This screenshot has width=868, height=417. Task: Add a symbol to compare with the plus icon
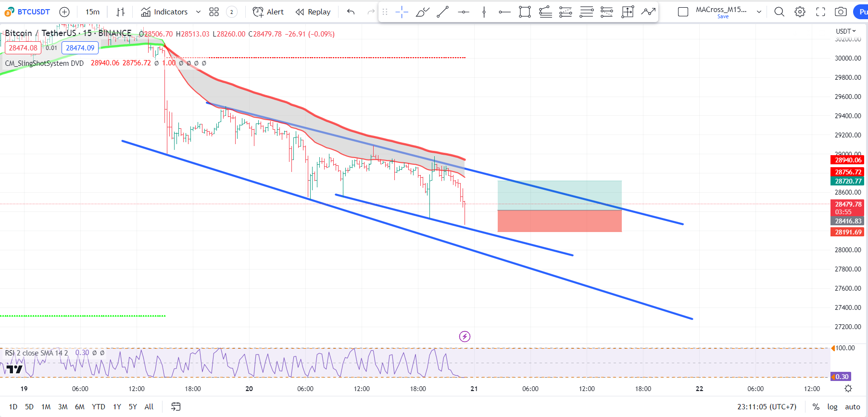click(x=64, y=12)
